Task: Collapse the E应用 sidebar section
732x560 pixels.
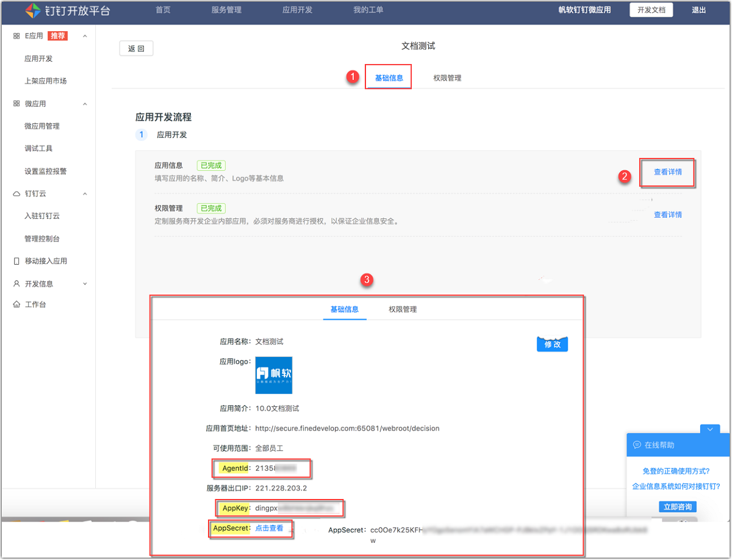Action: (85, 36)
